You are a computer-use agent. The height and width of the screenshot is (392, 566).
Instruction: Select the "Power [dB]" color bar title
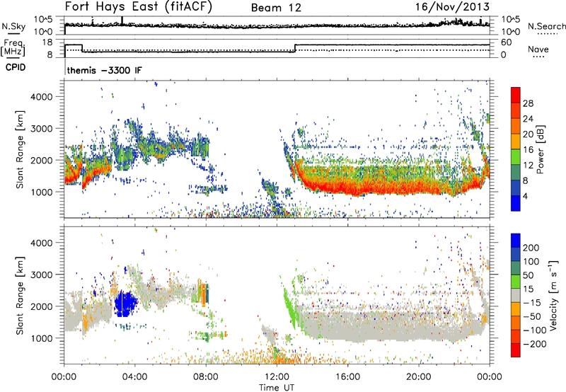tap(541, 149)
